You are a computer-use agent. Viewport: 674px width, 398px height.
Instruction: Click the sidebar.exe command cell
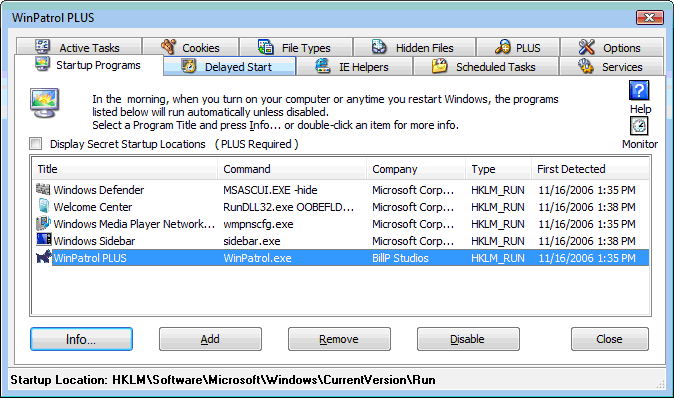[x=251, y=241]
